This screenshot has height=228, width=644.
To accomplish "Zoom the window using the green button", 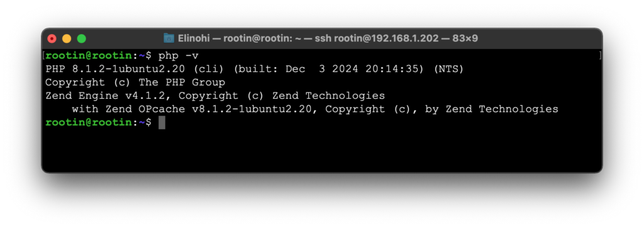I will 82,38.
